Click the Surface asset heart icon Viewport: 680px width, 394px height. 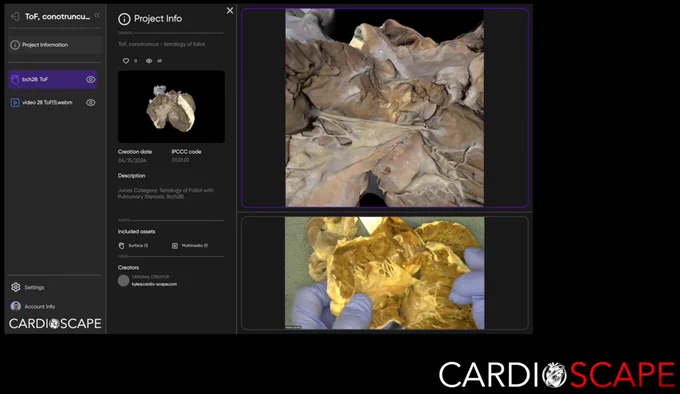(x=121, y=246)
